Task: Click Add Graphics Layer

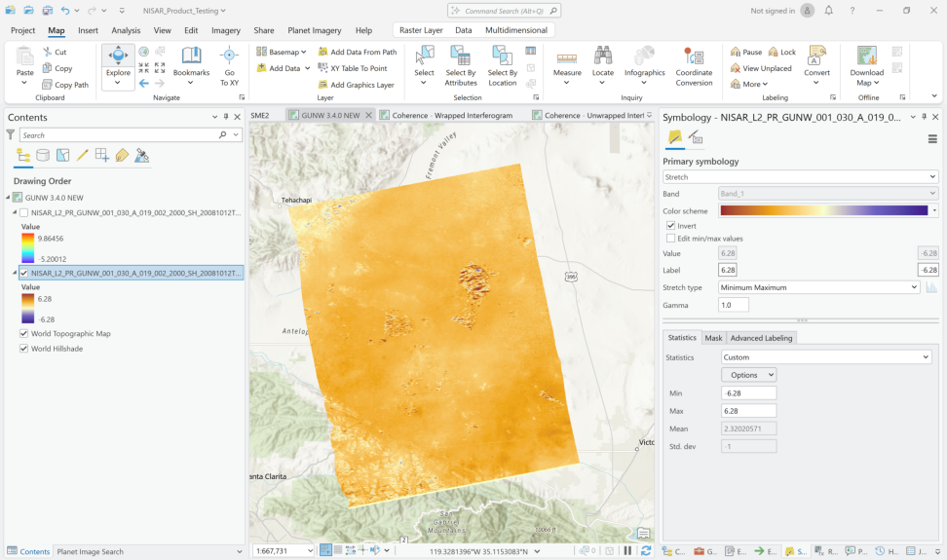Action: (357, 85)
